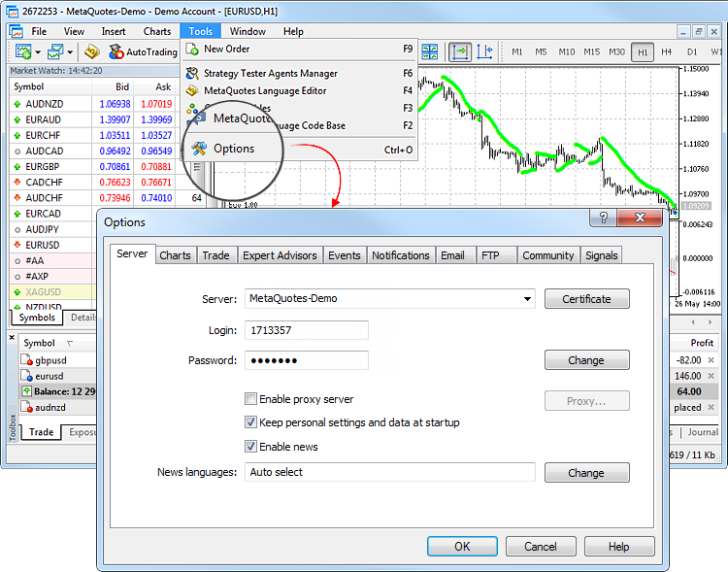Open the Community tab

(x=548, y=255)
